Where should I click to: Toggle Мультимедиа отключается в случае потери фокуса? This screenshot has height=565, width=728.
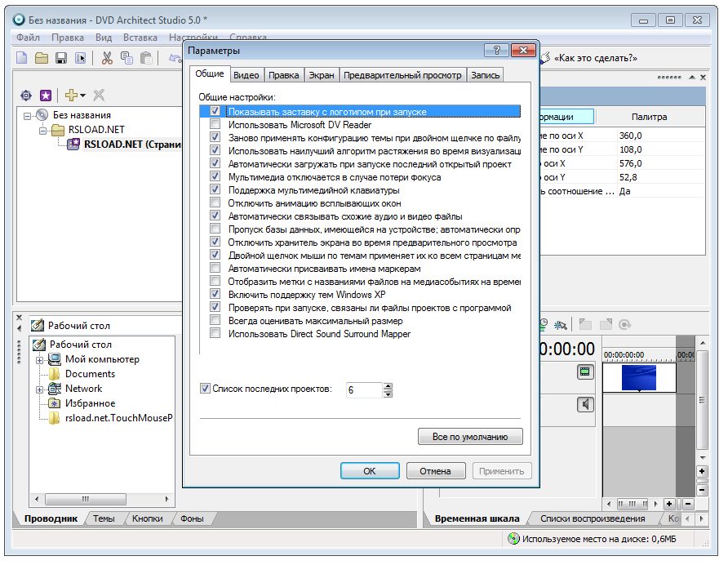[215, 176]
